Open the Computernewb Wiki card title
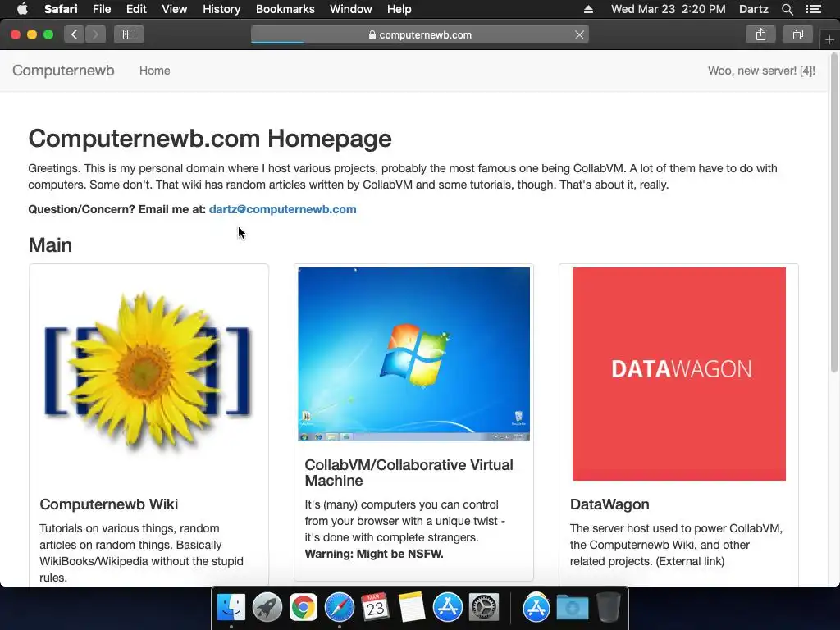Screen dimensions: 840x630 tap(109, 504)
